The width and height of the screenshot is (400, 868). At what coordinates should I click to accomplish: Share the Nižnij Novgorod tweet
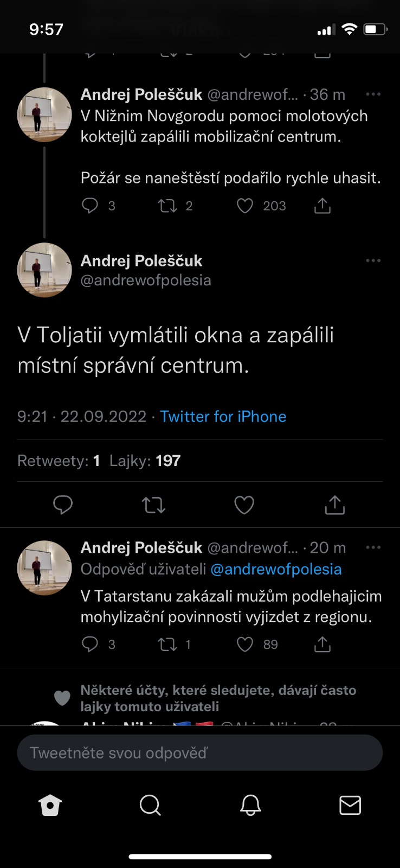(322, 206)
